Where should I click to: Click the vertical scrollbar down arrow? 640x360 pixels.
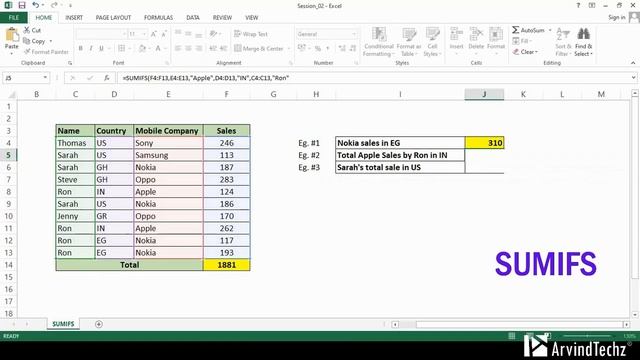pyautogui.click(x=635, y=315)
